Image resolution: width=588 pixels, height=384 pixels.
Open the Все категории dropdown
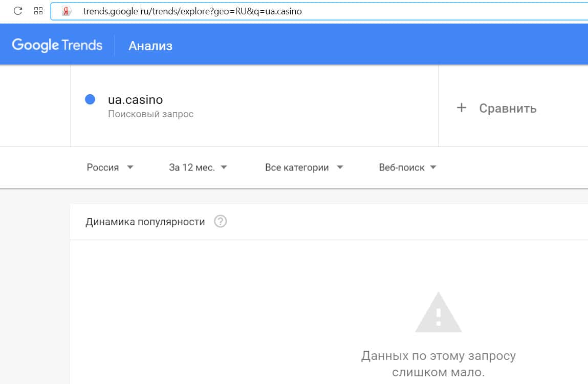coord(303,167)
